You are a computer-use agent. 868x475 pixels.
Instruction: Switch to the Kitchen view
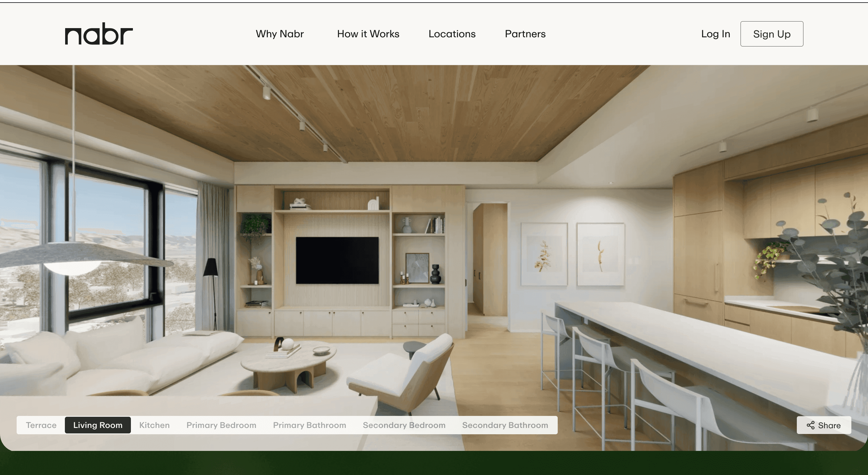coord(154,425)
